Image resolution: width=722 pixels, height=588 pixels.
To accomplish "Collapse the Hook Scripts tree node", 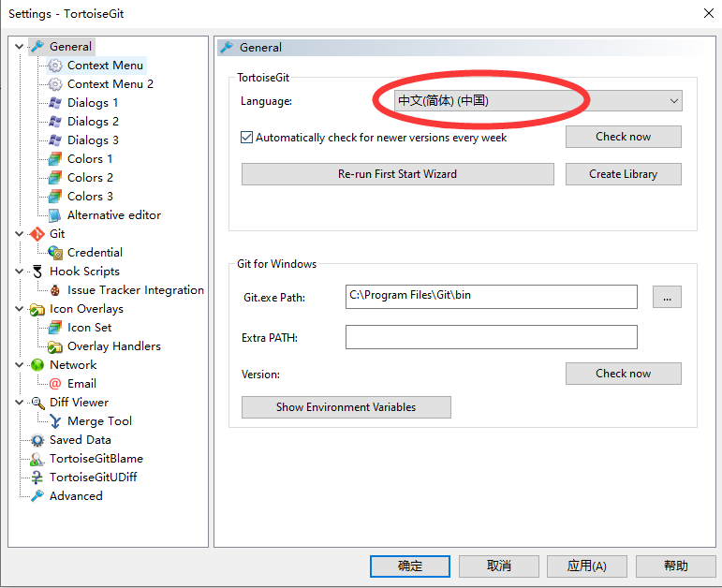I will point(20,272).
